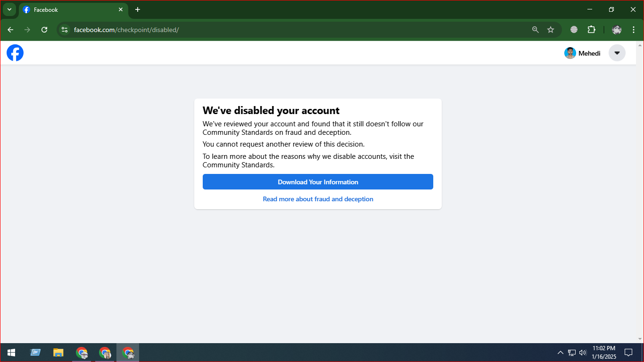
Task: Click the page scrollbar up arrow
Action: tap(640, 45)
